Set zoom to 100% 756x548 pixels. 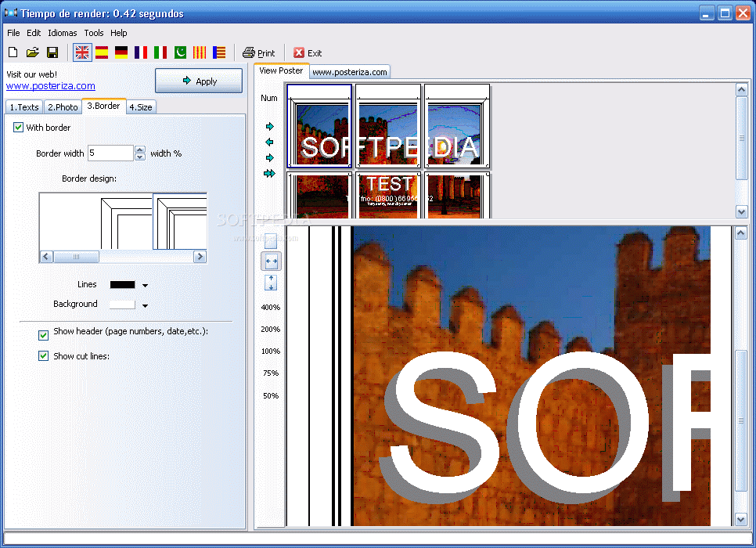tap(271, 352)
